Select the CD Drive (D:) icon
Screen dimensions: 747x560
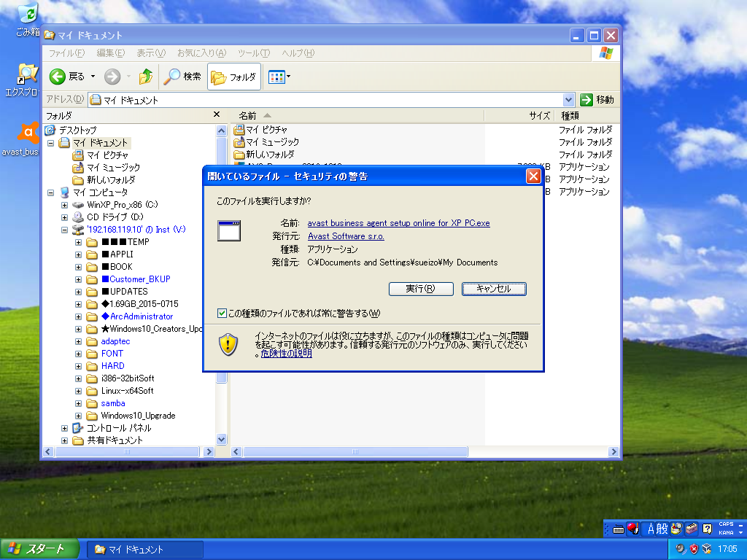[77, 217]
